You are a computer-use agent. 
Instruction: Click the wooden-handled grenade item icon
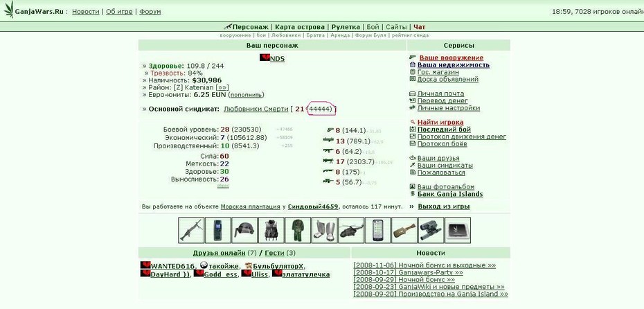404,230
